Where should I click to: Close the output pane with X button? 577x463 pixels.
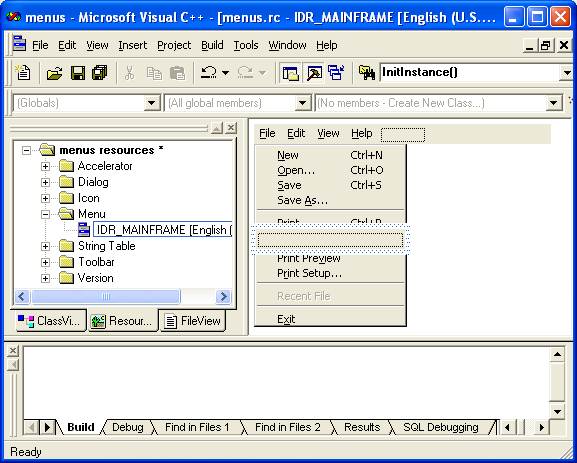pyautogui.click(x=13, y=350)
